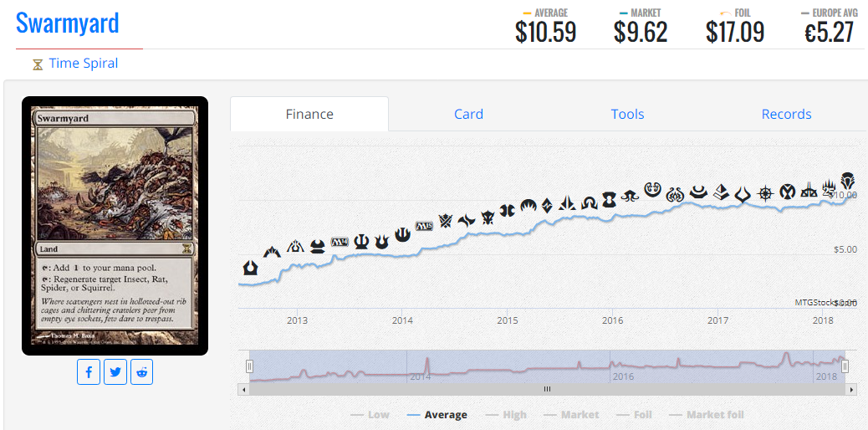The image size is (868, 430).
Task: Click the Kaladesh swirl set icon
Action: [653, 190]
